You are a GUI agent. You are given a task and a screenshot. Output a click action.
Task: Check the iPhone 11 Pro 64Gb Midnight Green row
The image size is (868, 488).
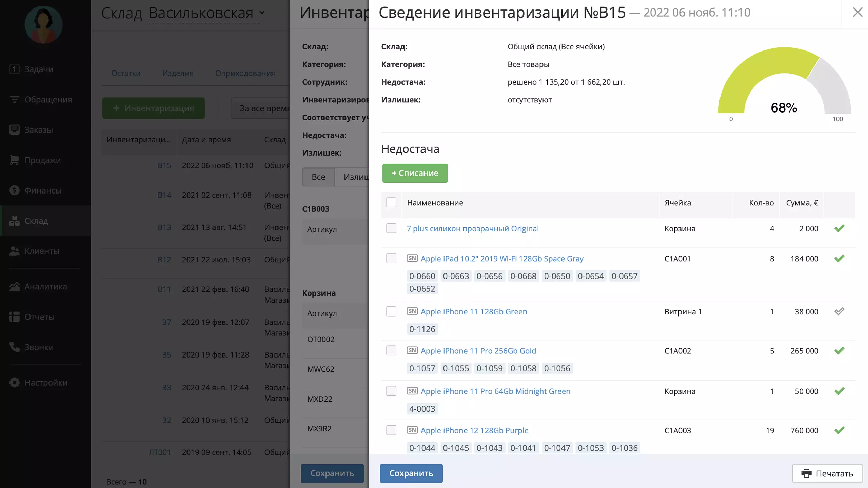click(391, 391)
